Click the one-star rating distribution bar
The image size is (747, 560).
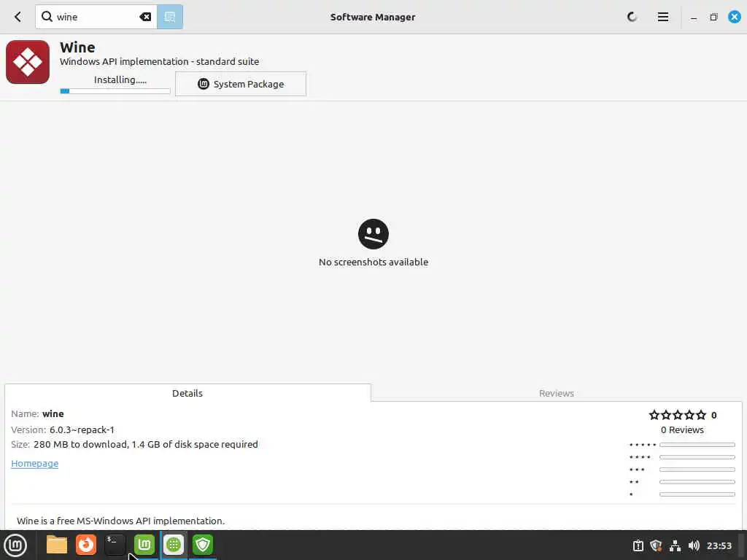click(x=697, y=494)
